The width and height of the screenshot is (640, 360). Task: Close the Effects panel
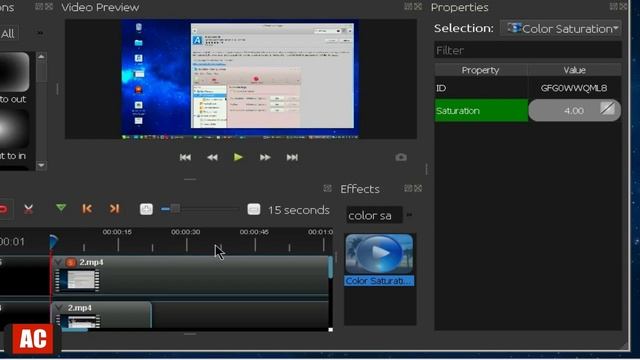point(418,189)
